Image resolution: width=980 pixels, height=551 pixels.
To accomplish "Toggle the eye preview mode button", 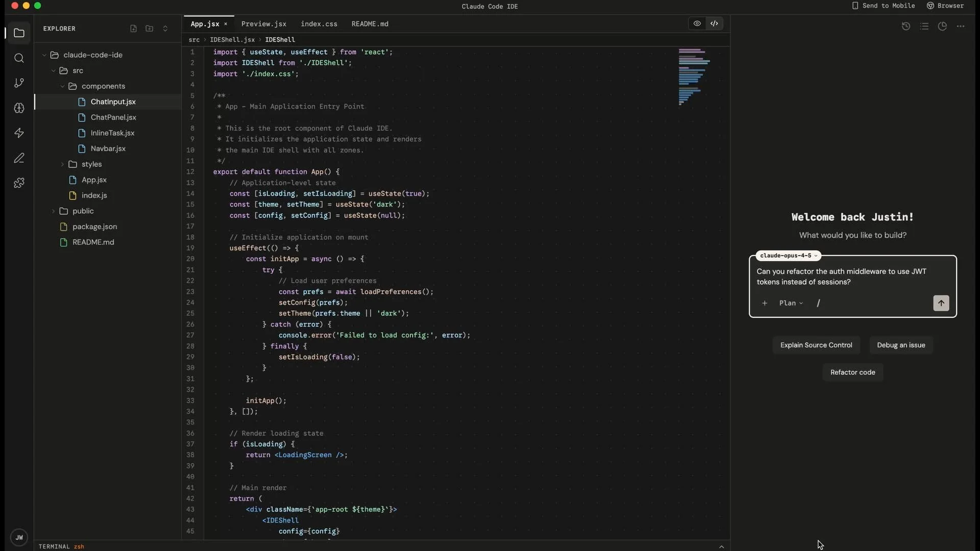I will tap(697, 23).
